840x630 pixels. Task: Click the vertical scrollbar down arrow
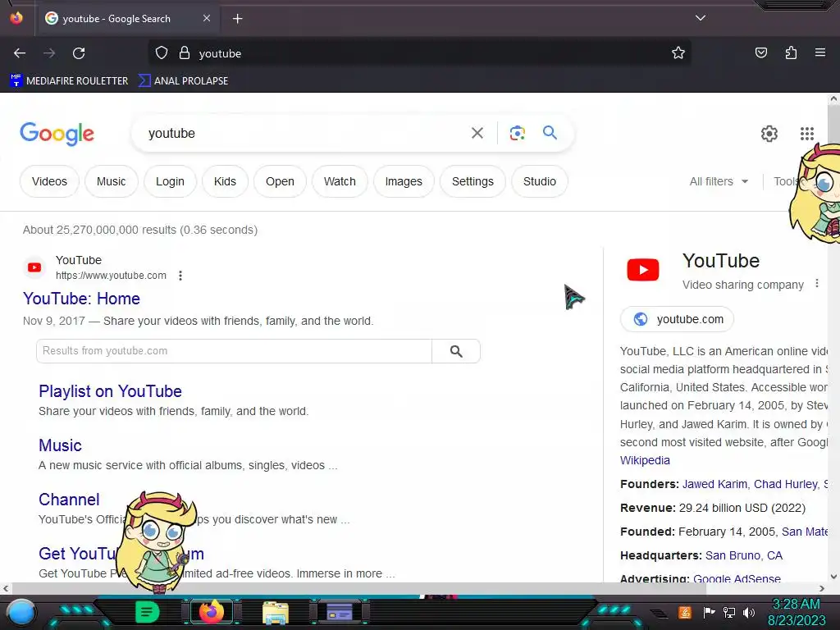tap(833, 577)
